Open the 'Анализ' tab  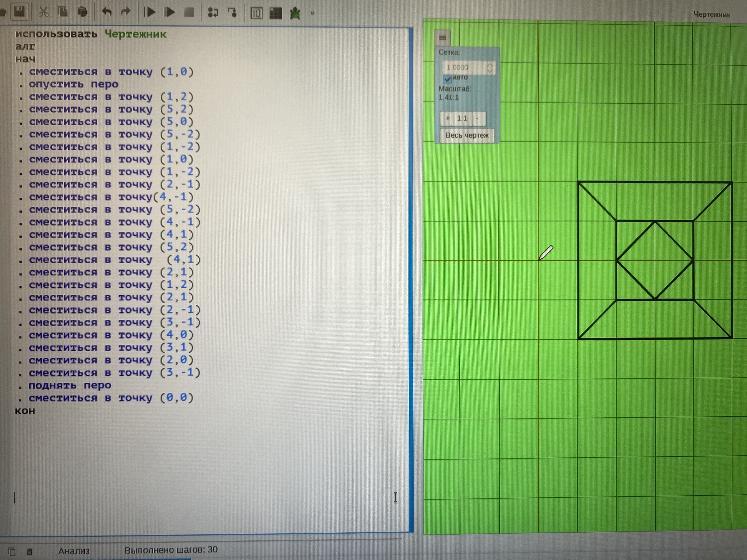(x=74, y=551)
